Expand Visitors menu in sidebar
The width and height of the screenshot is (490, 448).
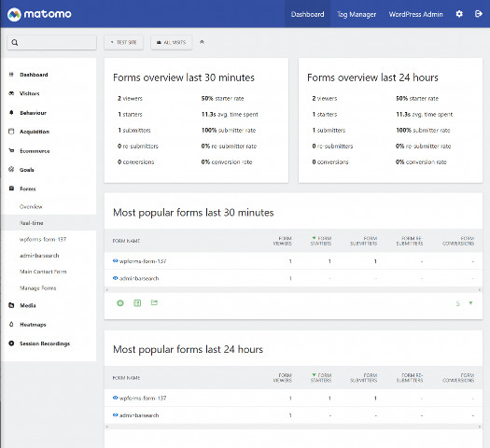tap(29, 93)
